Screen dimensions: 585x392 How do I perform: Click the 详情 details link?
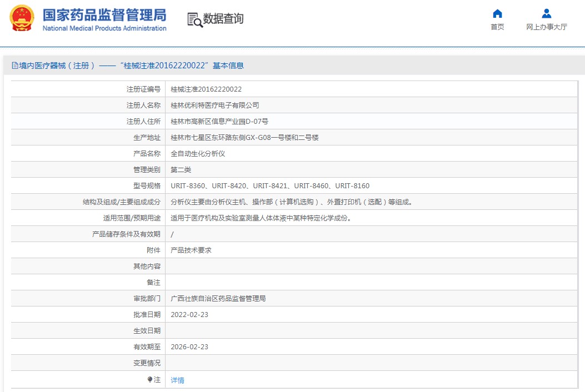point(177,380)
